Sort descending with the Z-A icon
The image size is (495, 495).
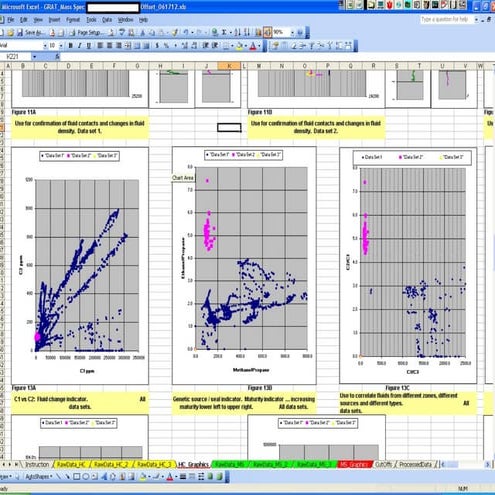coord(247,32)
